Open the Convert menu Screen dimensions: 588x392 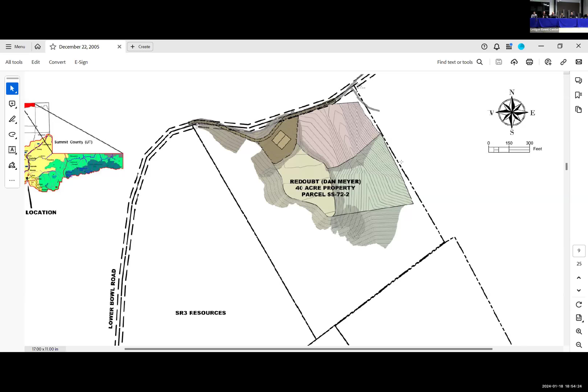(57, 62)
